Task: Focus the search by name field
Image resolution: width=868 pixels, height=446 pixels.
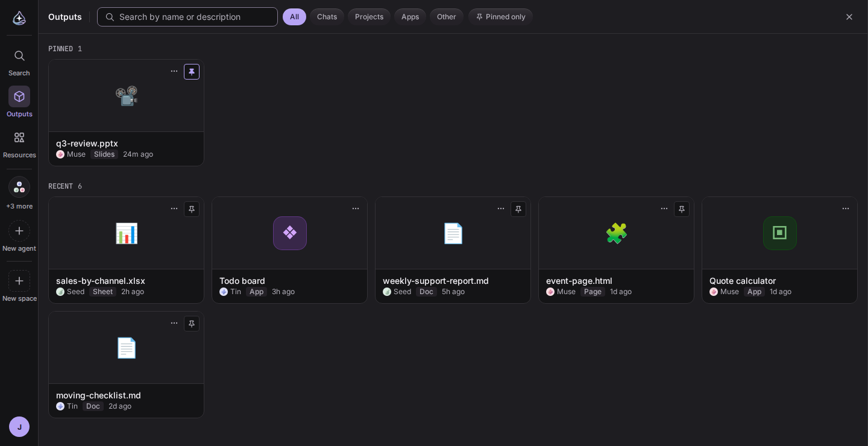Action: tap(187, 17)
